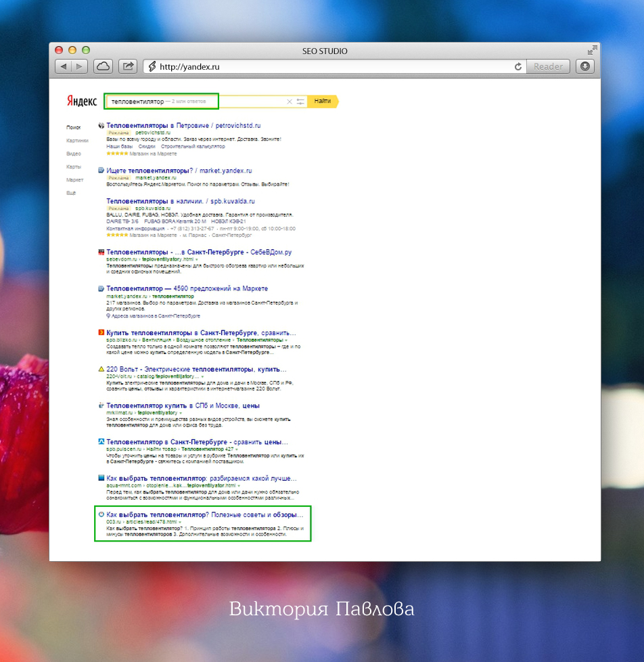
Task: Click the Petrovich ad favicon
Action: pyautogui.click(x=101, y=125)
